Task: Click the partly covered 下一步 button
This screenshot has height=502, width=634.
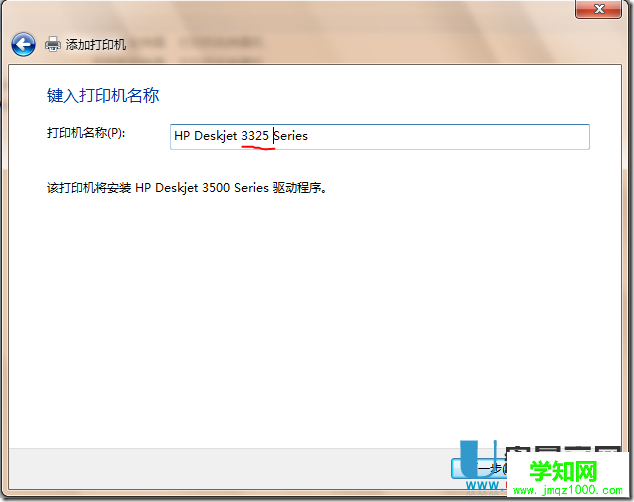Action: tap(479, 468)
